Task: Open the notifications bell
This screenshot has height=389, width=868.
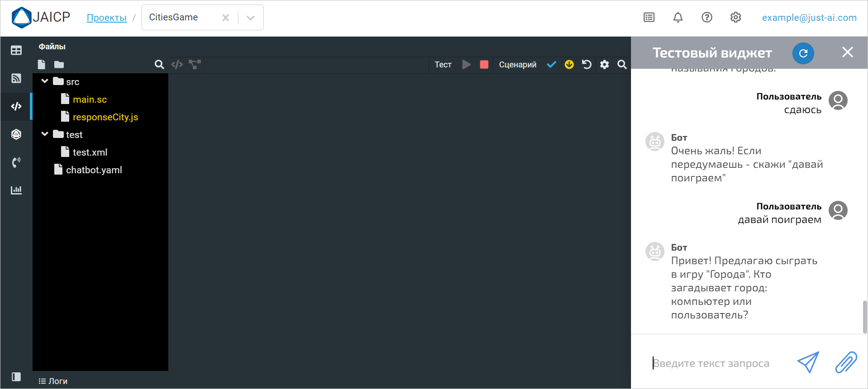Action: [x=678, y=18]
